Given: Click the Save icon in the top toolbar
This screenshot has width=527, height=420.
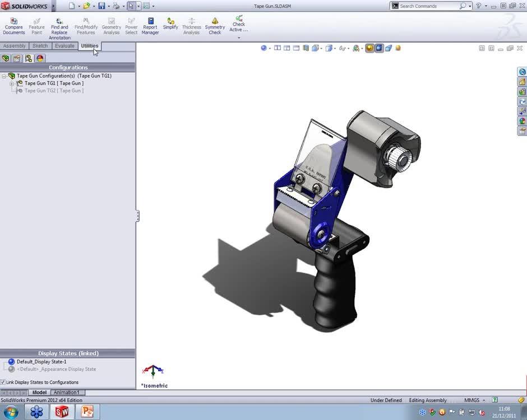Looking at the screenshot, I should [101, 6].
